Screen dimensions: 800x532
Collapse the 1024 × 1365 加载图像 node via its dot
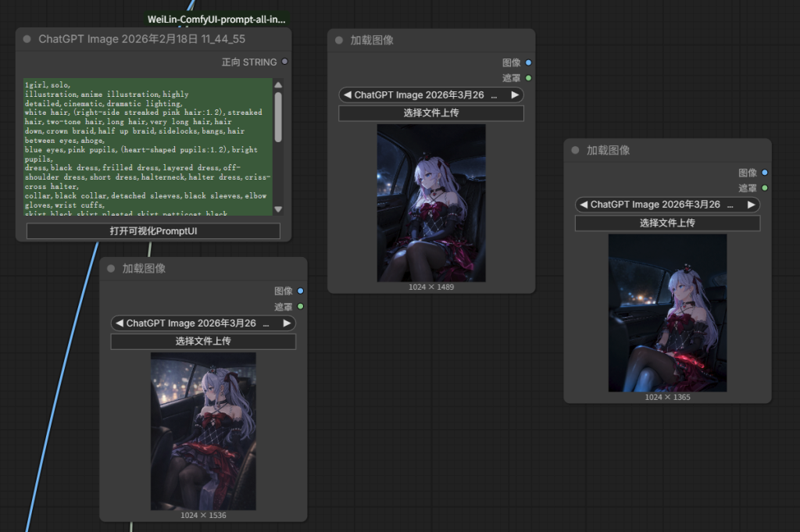point(576,150)
